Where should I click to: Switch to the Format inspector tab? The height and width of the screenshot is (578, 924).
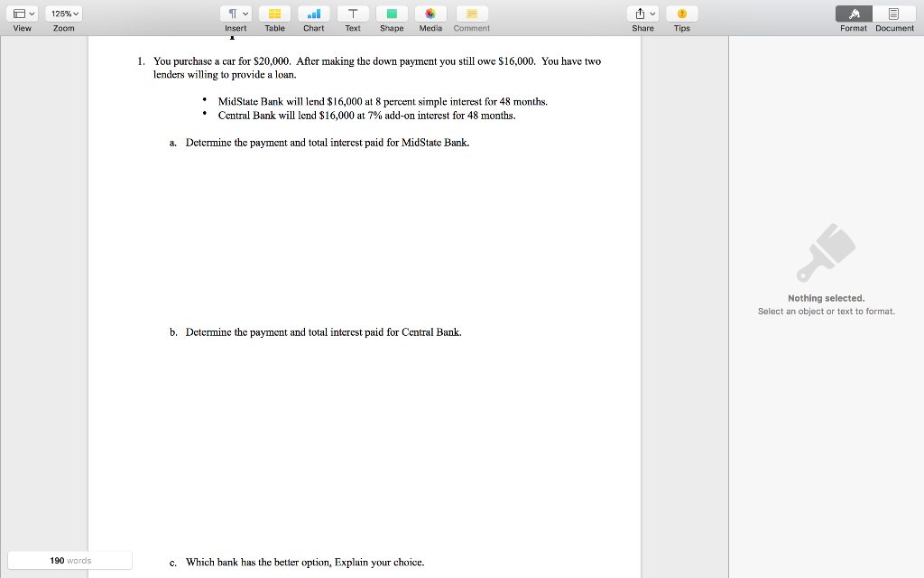tap(854, 14)
